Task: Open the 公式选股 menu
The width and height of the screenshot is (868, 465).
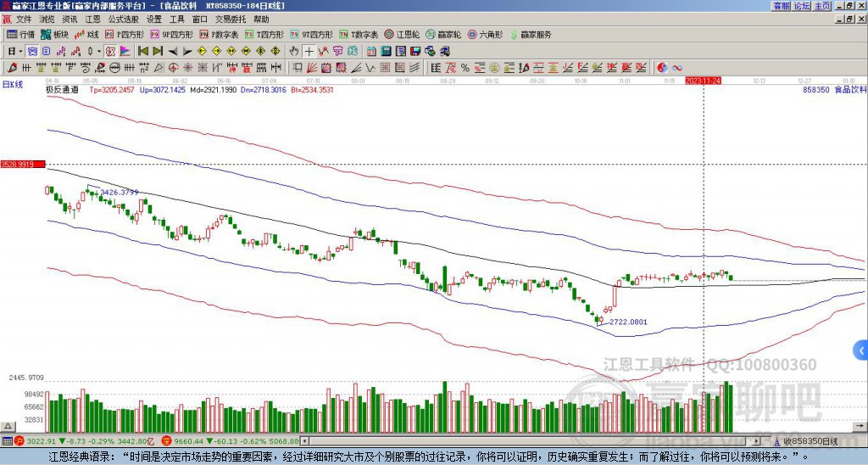Action: 124,20
